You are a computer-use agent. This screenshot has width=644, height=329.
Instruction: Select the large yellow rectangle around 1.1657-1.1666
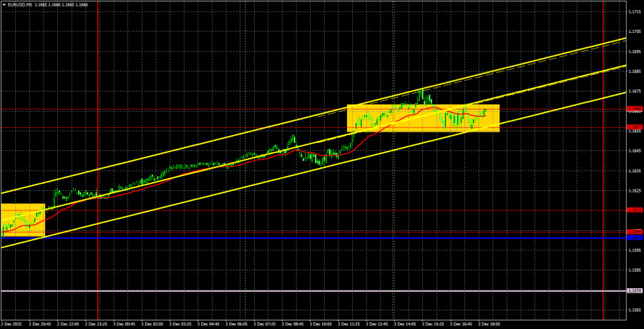tap(424, 118)
